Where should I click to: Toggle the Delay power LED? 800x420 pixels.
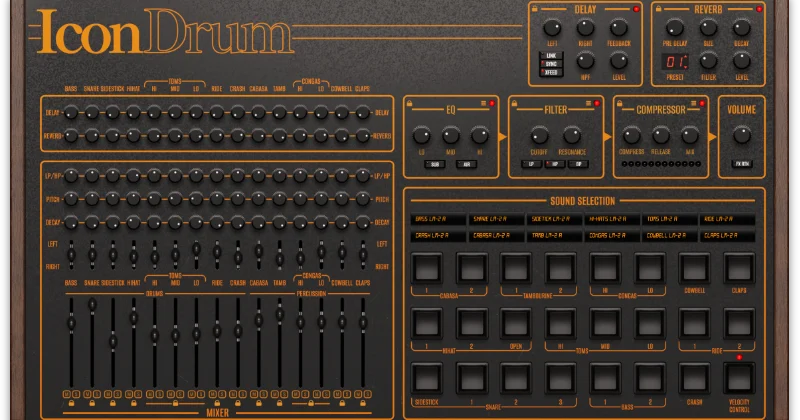[x=636, y=9]
